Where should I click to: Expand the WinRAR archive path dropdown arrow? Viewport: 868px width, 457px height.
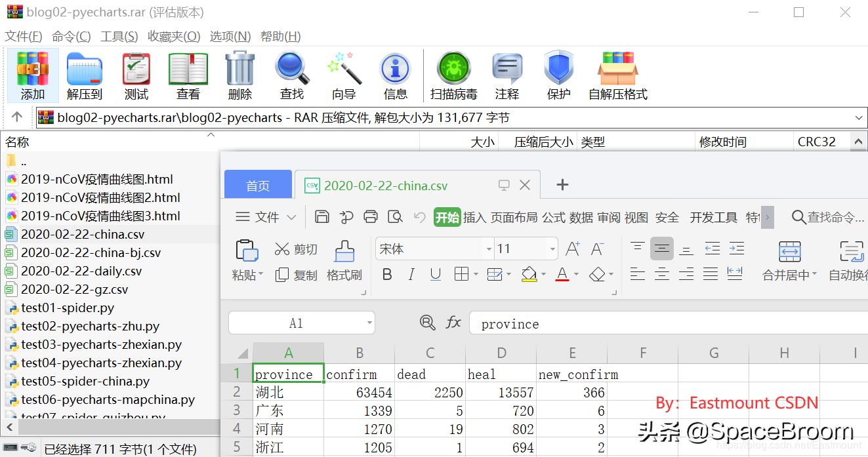(860, 117)
